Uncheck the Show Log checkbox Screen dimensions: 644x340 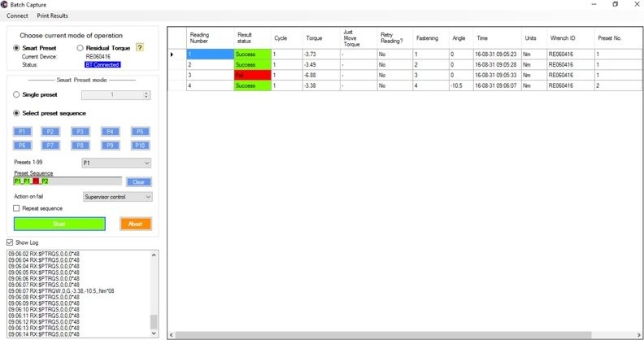click(x=10, y=242)
